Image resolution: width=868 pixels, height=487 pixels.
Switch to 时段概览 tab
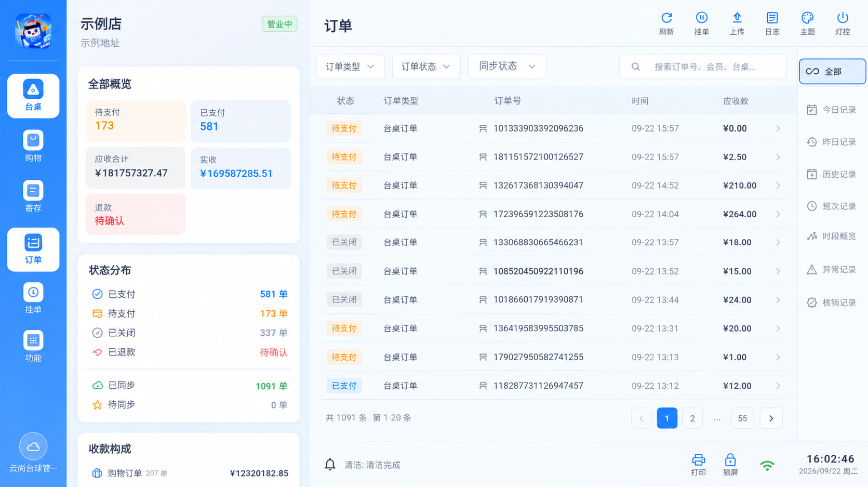pyautogui.click(x=832, y=236)
